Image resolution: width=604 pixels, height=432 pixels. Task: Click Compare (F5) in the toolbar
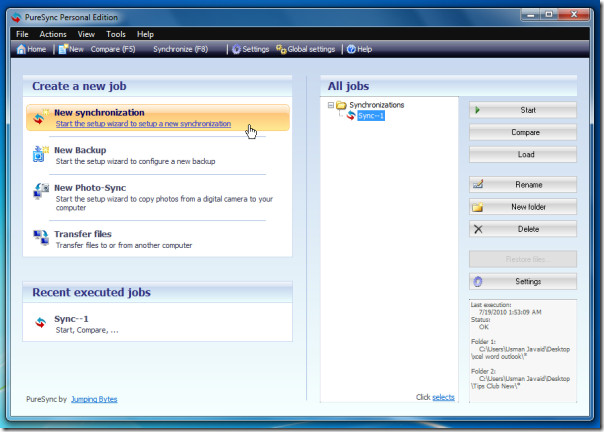(x=113, y=49)
